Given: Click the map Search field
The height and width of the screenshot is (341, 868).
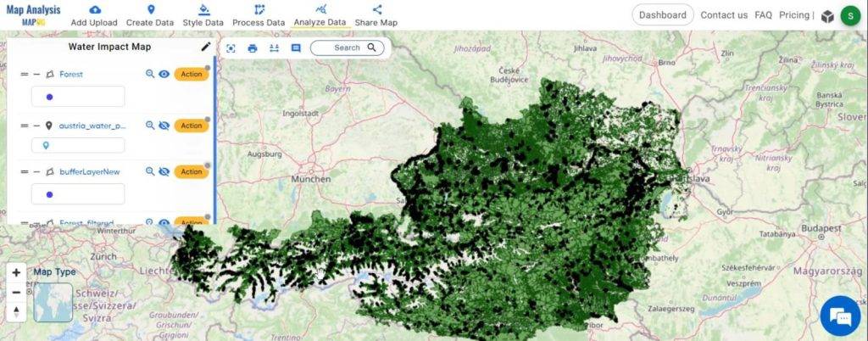Looking at the screenshot, I should [347, 48].
